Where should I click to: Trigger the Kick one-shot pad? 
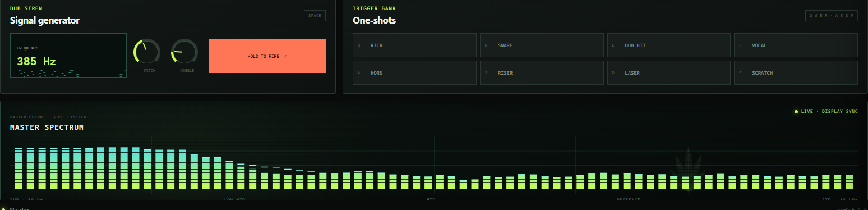[415, 45]
